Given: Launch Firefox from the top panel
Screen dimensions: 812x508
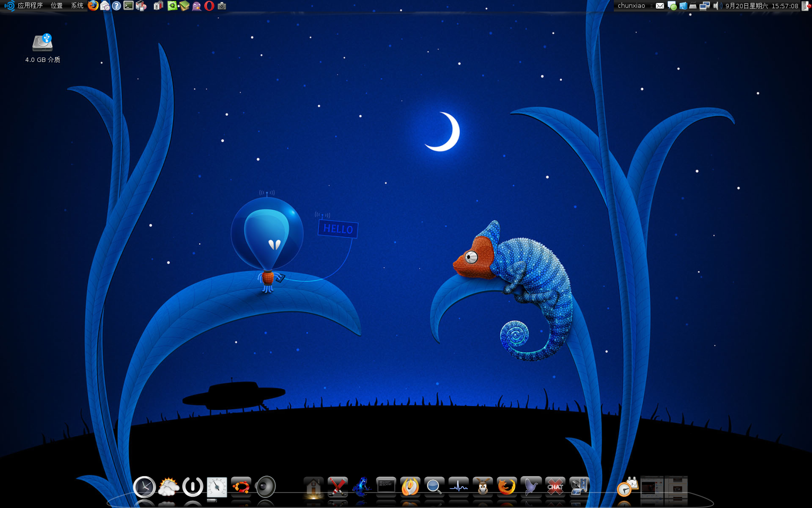Looking at the screenshot, I should pos(93,6).
